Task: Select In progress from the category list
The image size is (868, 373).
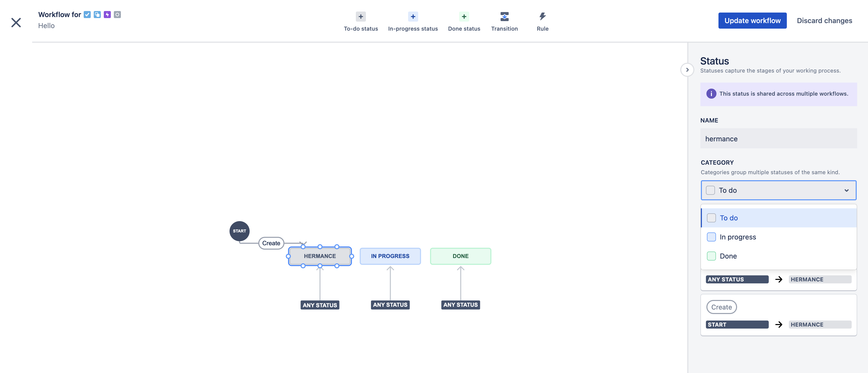Action: click(738, 237)
